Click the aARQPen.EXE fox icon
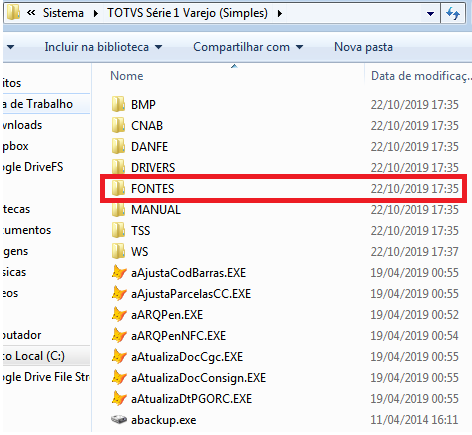This screenshot has width=472, height=435. [x=119, y=314]
